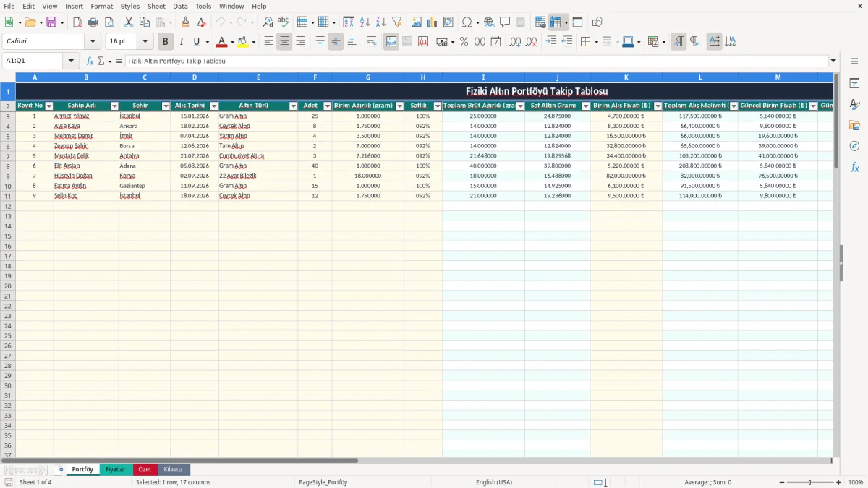Toggle Italic formatting
Screen dimensions: 868x488
coord(182,42)
